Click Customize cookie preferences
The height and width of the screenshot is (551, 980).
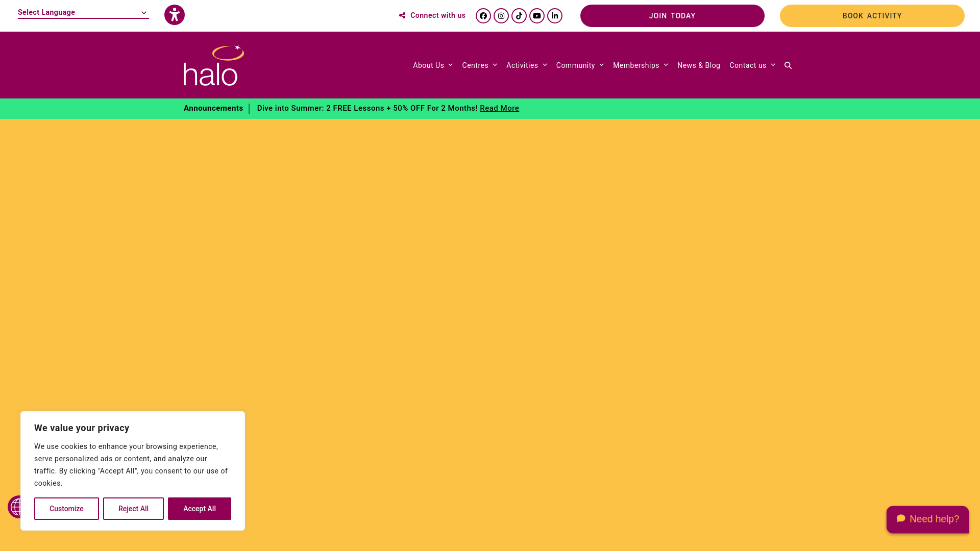click(66, 509)
